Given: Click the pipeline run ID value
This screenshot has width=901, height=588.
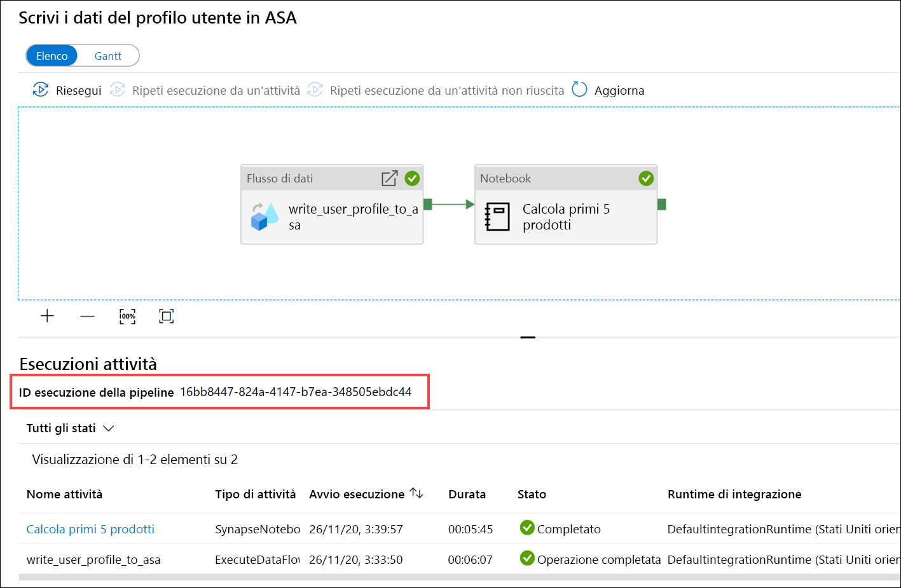Looking at the screenshot, I should tap(296, 392).
